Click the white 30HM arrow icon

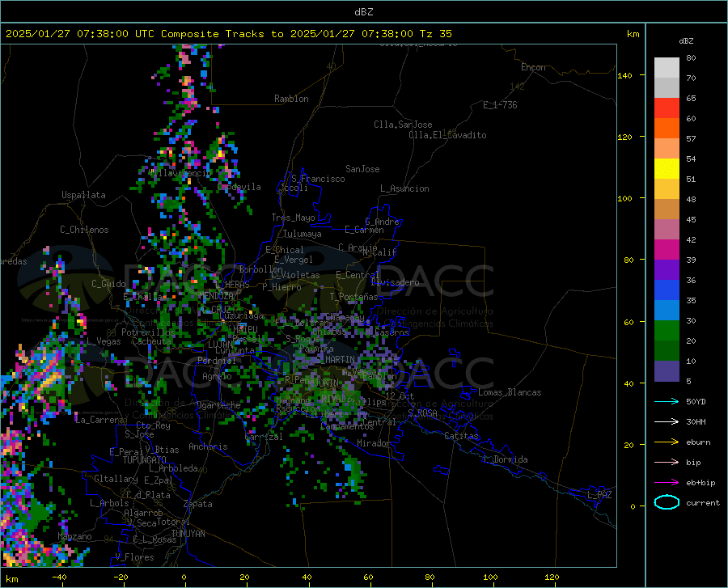[667, 422]
